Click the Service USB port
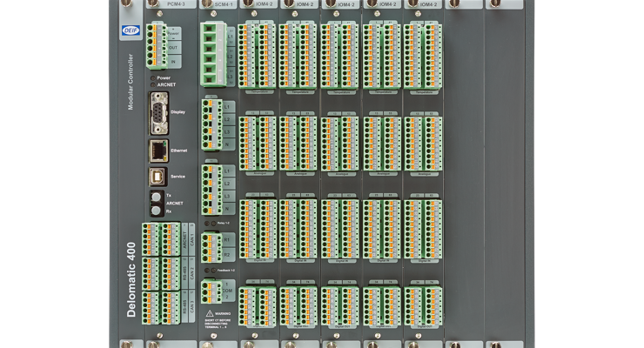The width and height of the screenshot is (644, 348). pyautogui.click(x=158, y=175)
